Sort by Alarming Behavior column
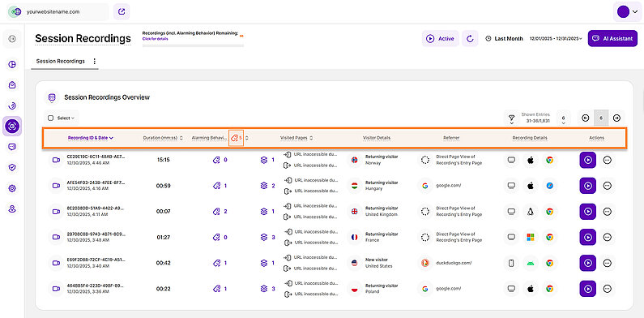 210,138
